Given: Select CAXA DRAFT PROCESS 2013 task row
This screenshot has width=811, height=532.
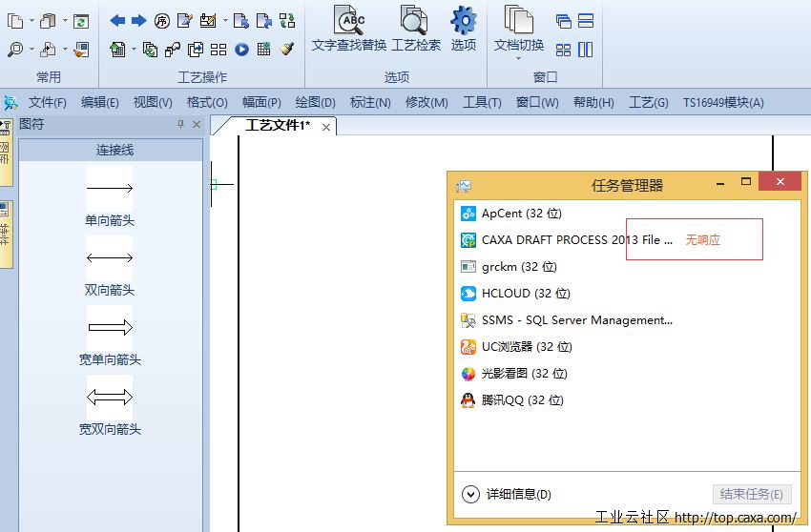Looking at the screenshot, I should tap(627, 240).
